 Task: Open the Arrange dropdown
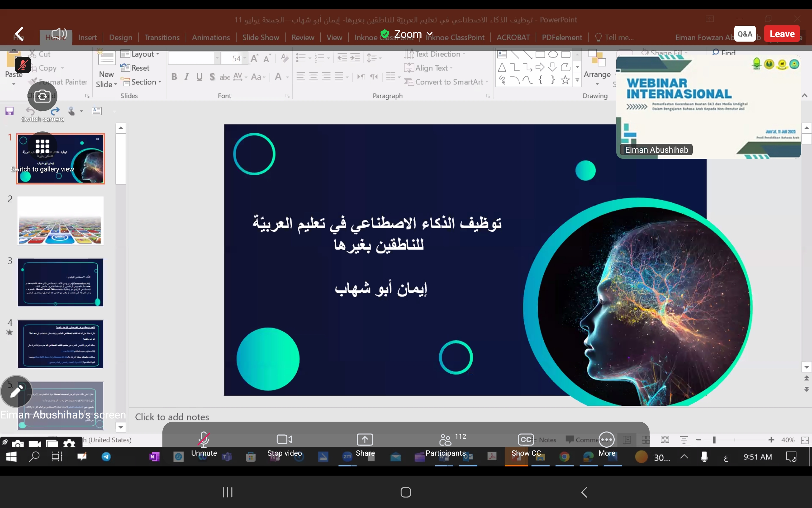click(x=597, y=69)
